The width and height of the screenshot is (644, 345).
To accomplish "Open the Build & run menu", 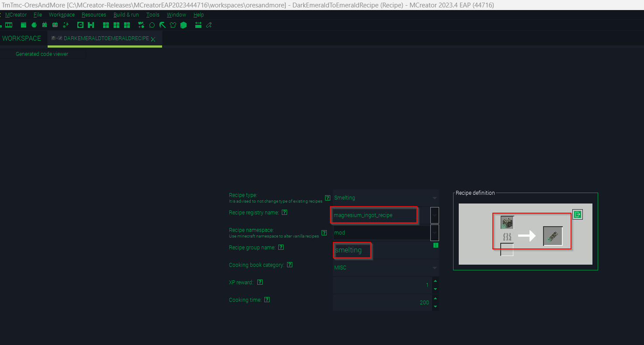I will [x=126, y=14].
